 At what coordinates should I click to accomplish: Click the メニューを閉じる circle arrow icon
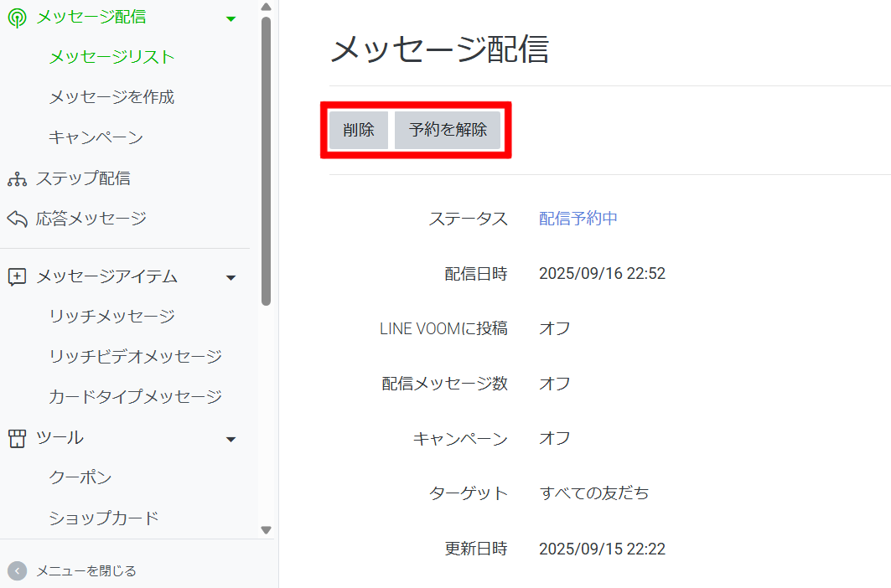point(17,570)
